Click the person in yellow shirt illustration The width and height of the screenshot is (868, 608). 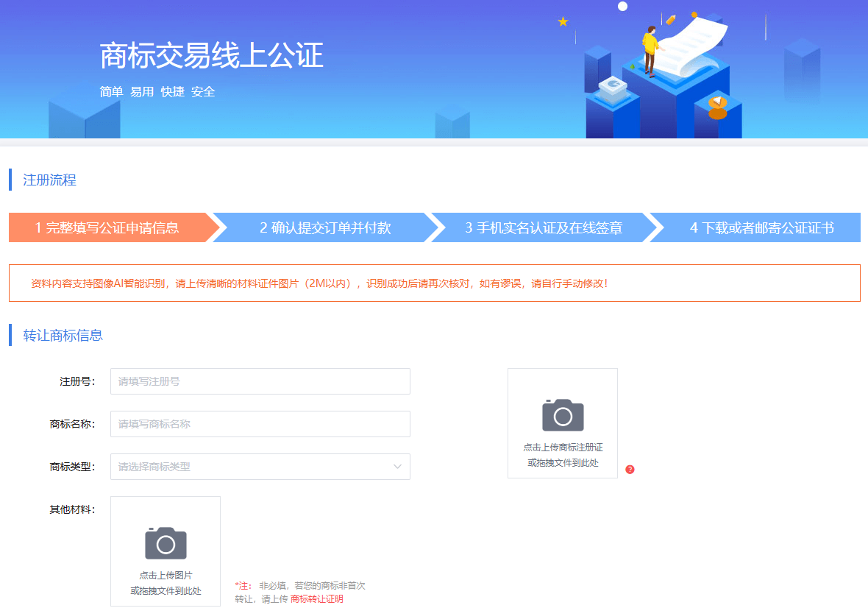(650, 50)
